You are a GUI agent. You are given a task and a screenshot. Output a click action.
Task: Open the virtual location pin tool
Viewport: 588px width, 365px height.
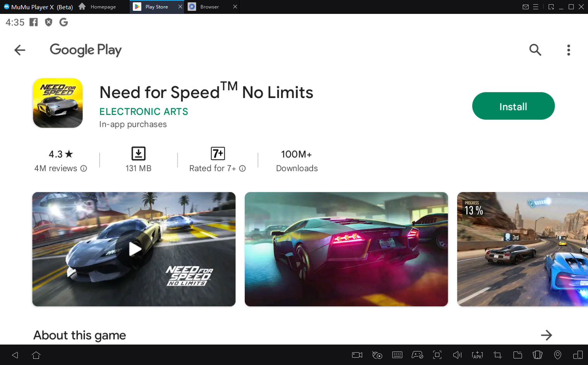pyautogui.click(x=557, y=355)
